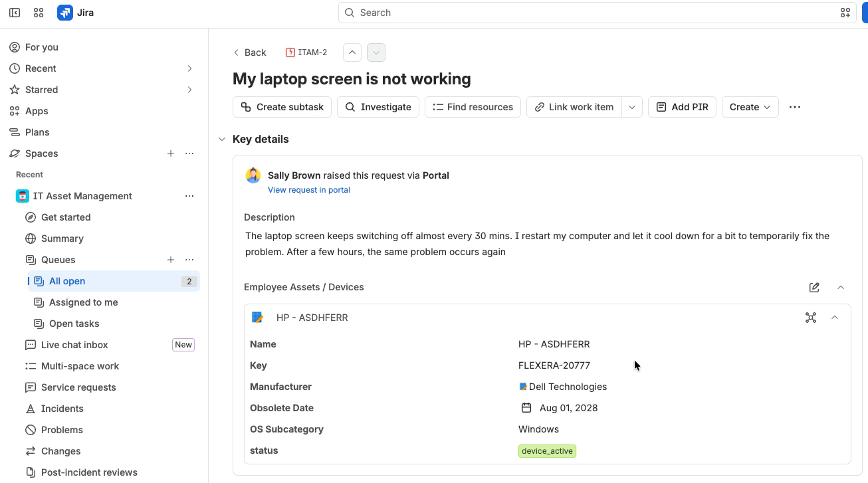The image size is (868, 483).
Task: Click the Back button
Action: pos(249,52)
